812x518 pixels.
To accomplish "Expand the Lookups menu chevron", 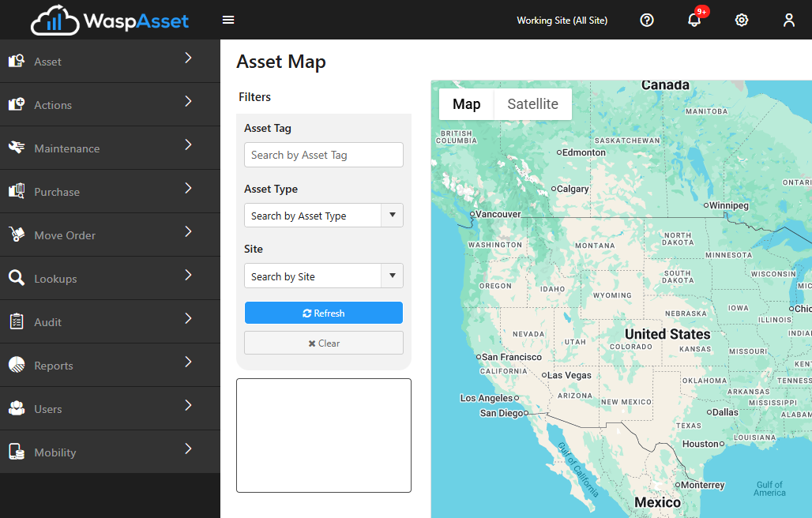I will click(189, 276).
